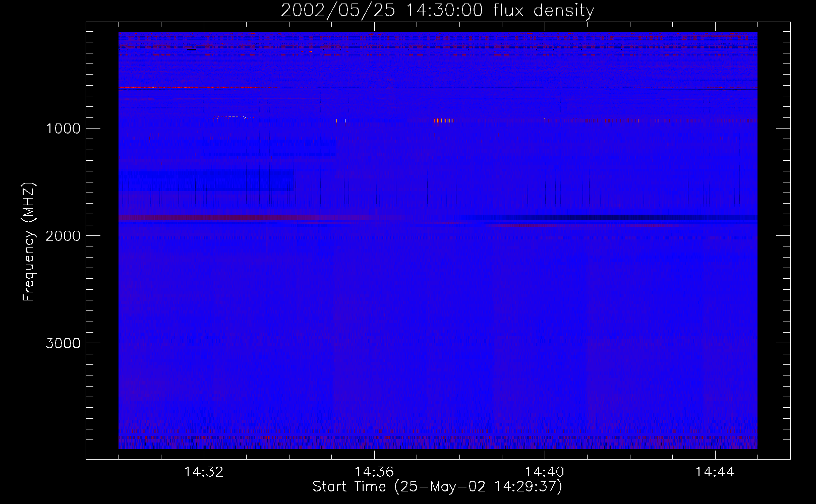Click the '14:40' time tick label
Screen dimensions: 816x504
pyautogui.click(x=545, y=472)
